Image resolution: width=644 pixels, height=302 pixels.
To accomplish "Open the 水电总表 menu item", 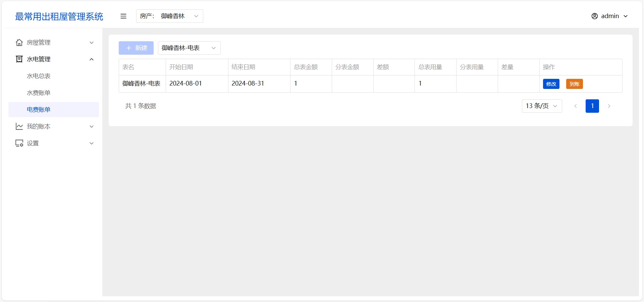I will [x=54, y=76].
